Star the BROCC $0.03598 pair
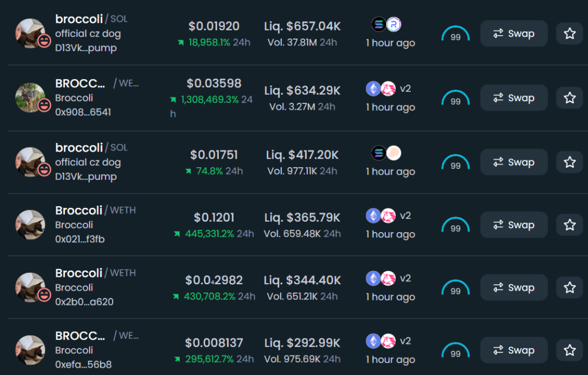This screenshot has height=375, width=588. coord(570,98)
